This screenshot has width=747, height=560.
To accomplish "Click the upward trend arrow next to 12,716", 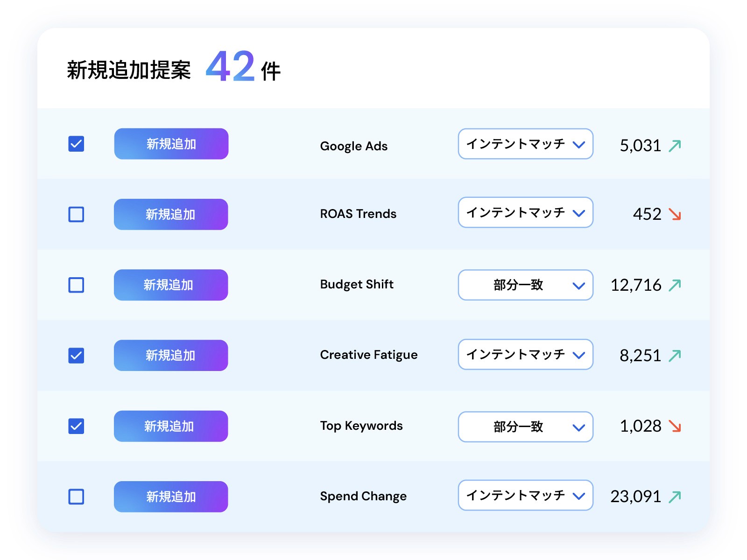I will pyautogui.click(x=676, y=285).
